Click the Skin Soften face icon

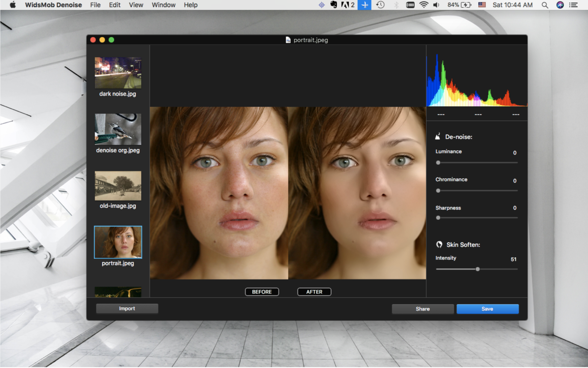click(439, 244)
